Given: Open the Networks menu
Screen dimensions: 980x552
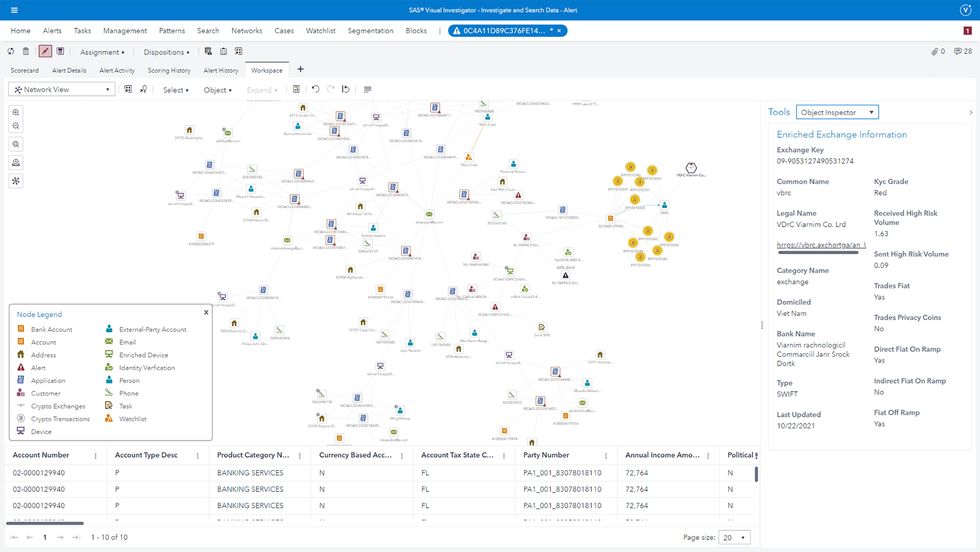Looking at the screenshot, I should pyautogui.click(x=247, y=31).
